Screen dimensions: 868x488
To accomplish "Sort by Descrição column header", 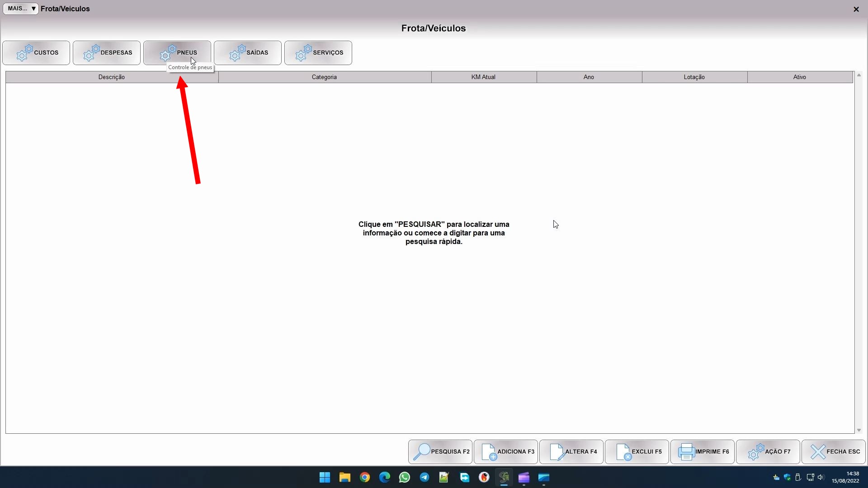I will pos(112,77).
